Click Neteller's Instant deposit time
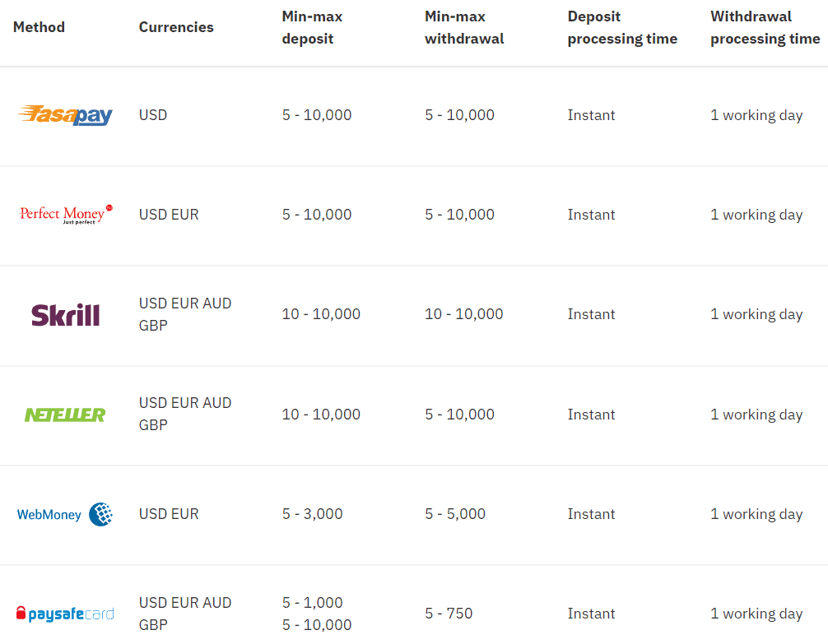The height and width of the screenshot is (644, 828). 591,415
